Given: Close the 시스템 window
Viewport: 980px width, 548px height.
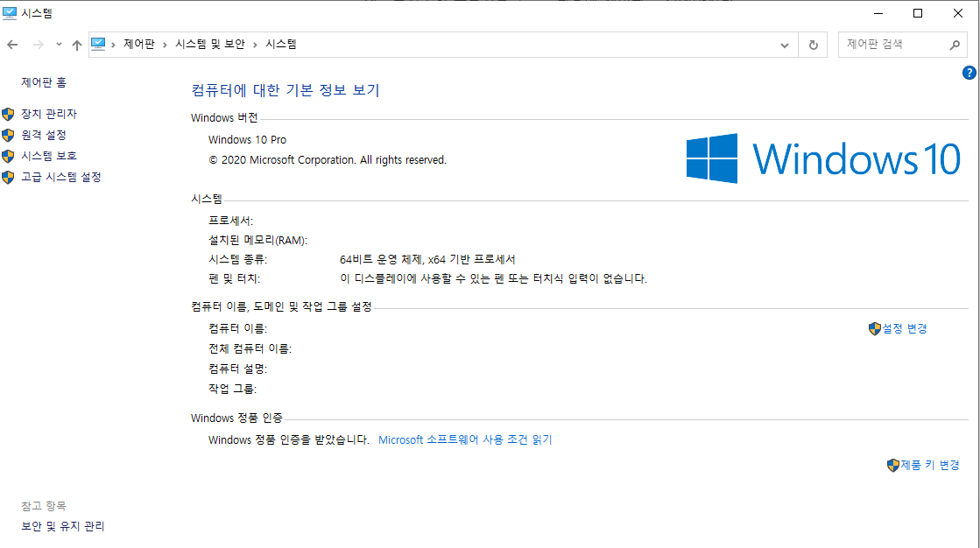Looking at the screenshot, I should tap(957, 13).
